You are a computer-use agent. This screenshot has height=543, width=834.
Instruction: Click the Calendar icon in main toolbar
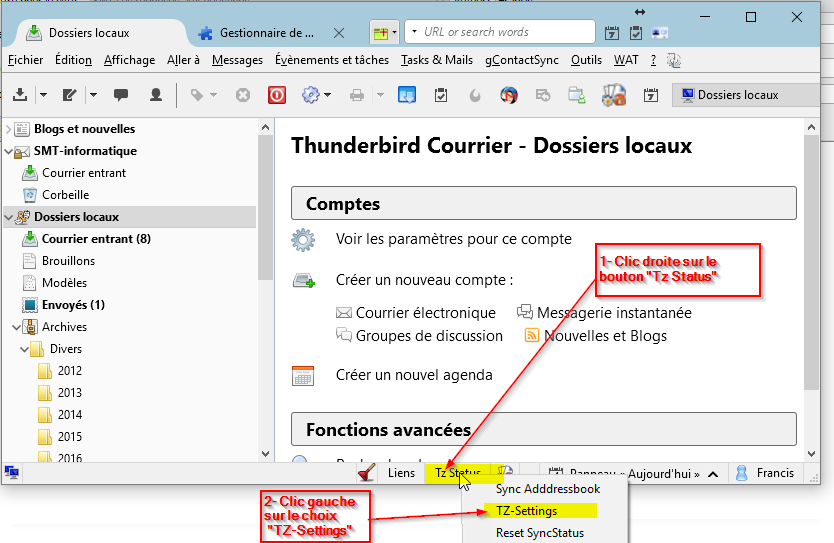click(650, 95)
